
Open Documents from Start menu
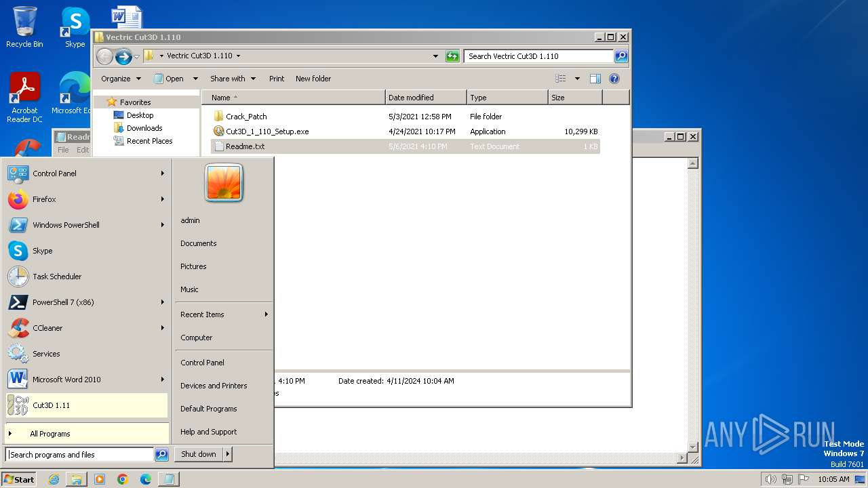pos(199,243)
